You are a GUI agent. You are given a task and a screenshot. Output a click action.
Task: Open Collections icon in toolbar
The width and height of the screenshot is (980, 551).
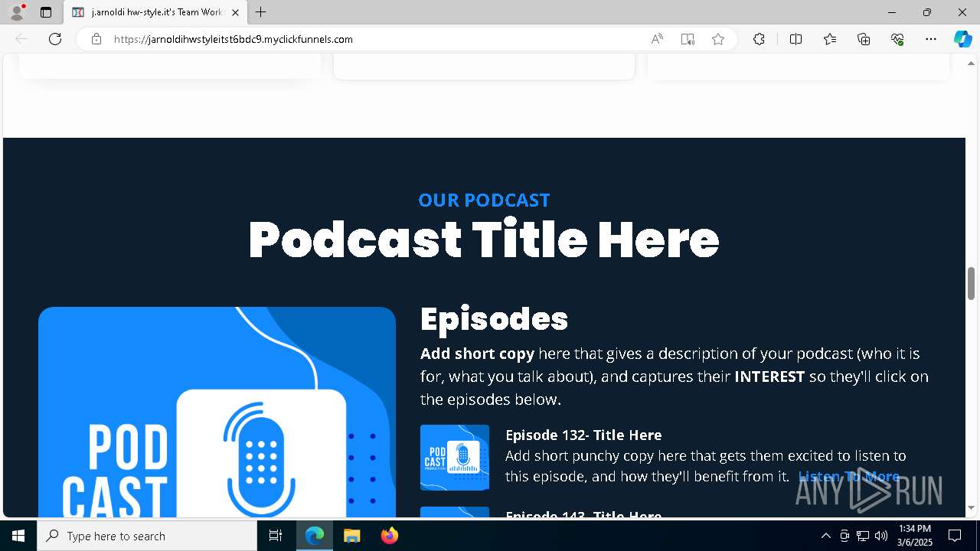coord(864,39)
